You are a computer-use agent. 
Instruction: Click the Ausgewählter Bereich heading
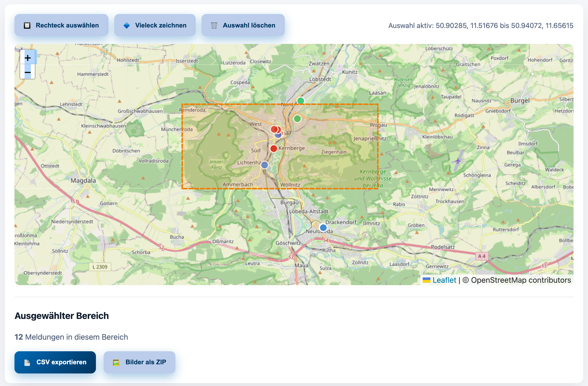(x=62, y=316)
